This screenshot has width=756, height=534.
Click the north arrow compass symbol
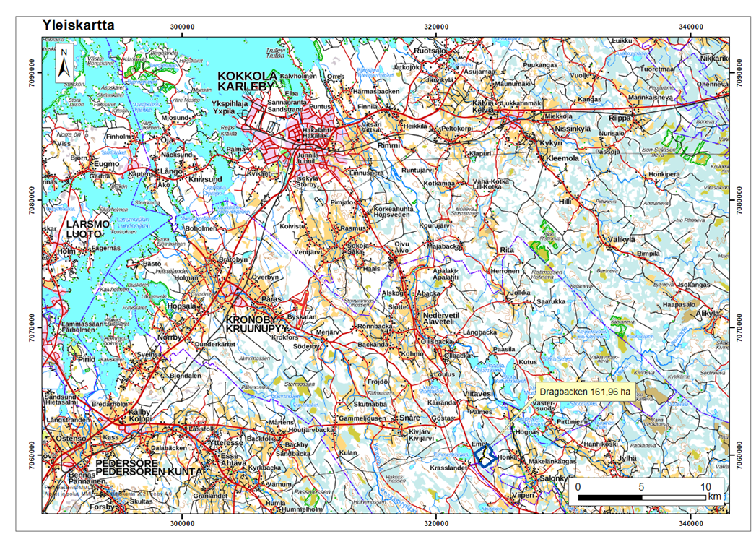click(x=64, y=61)
